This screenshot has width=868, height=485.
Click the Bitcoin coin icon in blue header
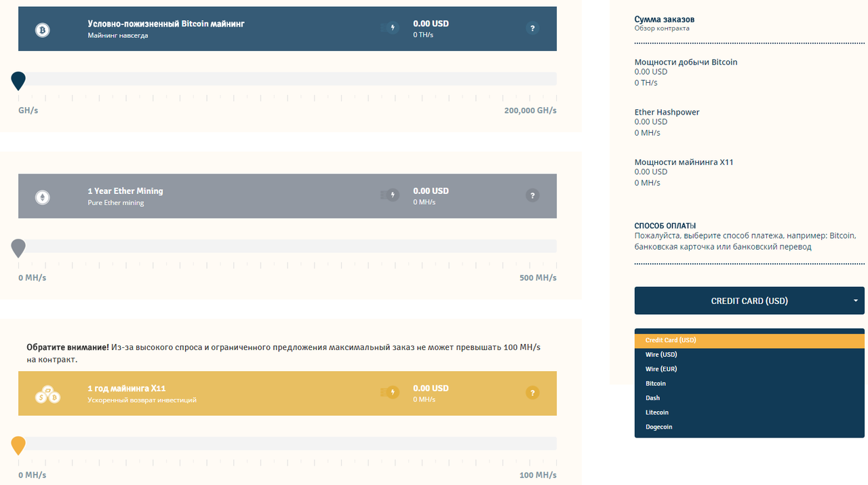(x=43, y=30)
